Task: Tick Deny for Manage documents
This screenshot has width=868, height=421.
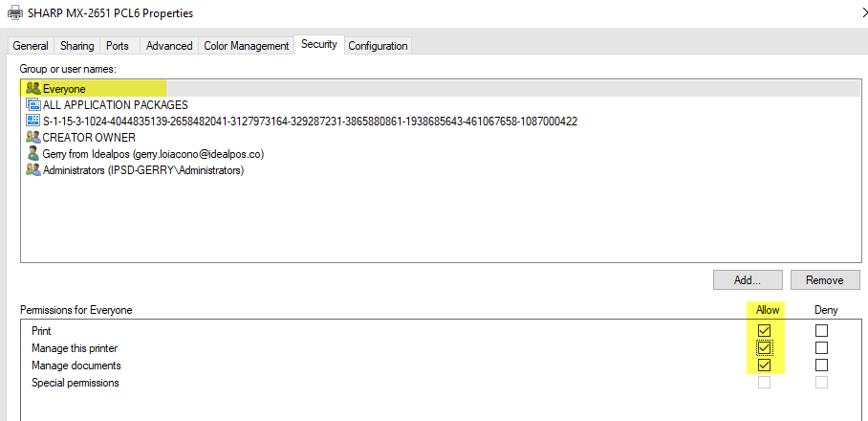Action: [x=821, y=366]
